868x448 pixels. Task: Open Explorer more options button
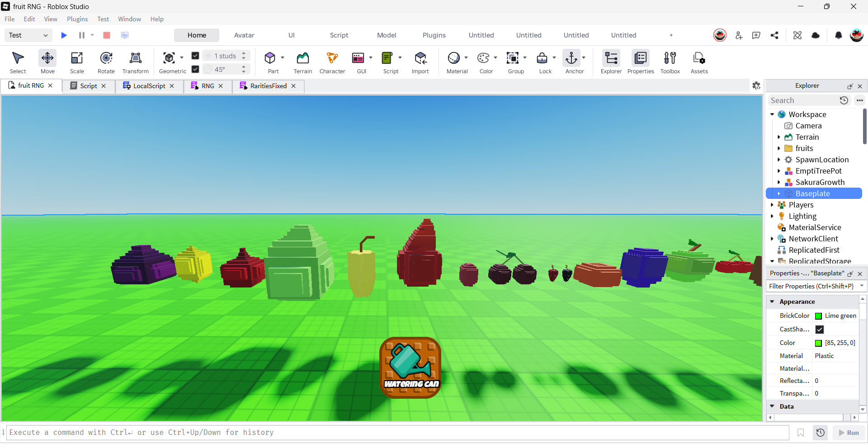point(860,100)
